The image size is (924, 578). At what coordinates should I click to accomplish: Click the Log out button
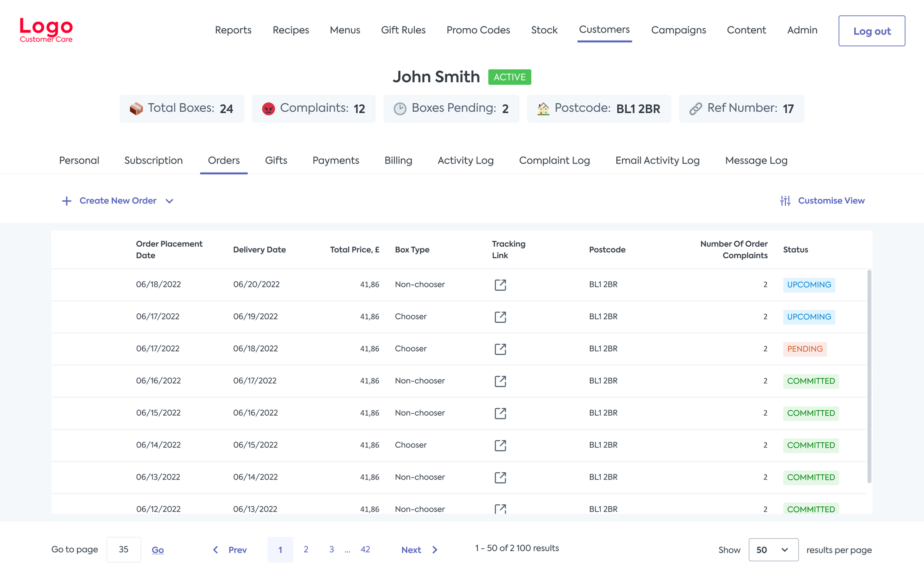[872, 31]
